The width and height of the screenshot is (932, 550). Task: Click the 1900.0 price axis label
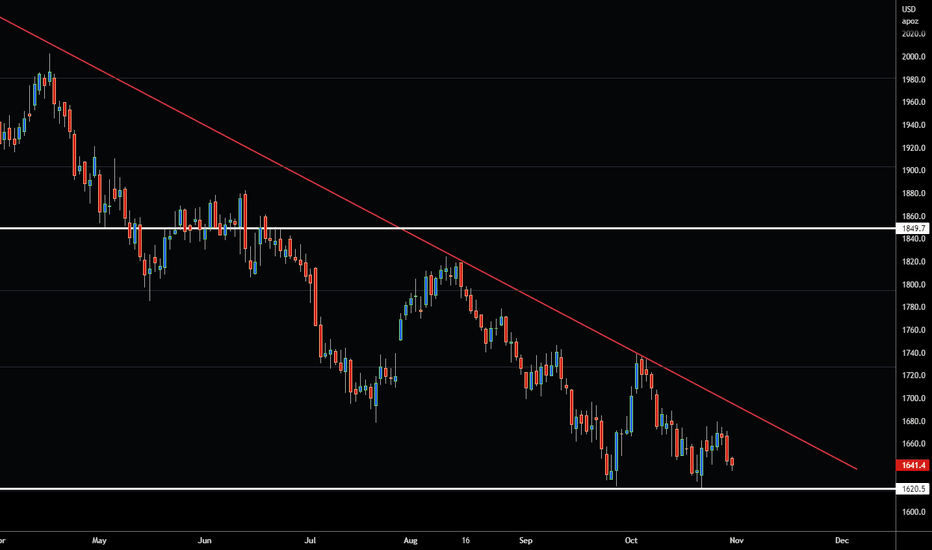(914, 171)
